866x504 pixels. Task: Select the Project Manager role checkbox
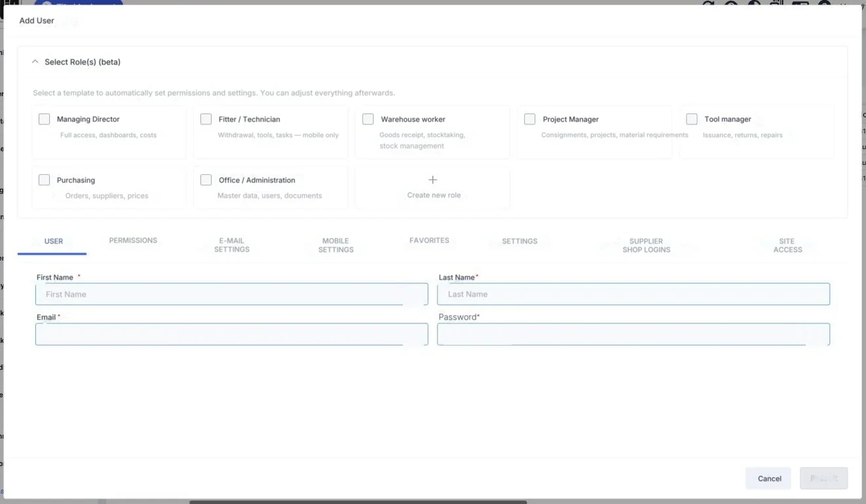point(530,119)
